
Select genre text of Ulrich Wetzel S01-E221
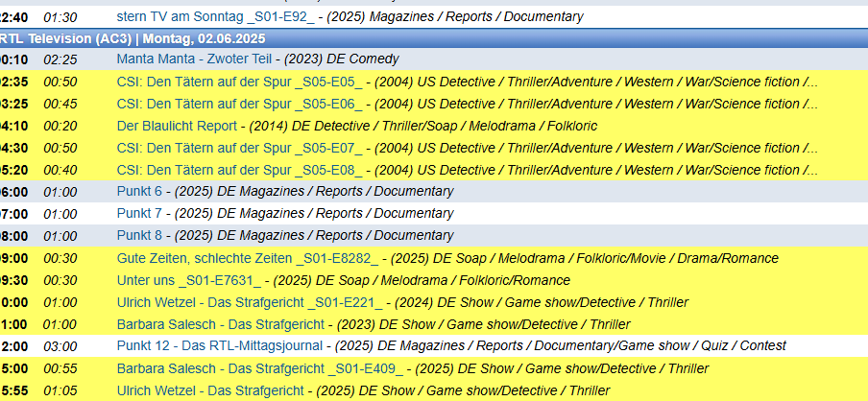click(x=542, y=302)
